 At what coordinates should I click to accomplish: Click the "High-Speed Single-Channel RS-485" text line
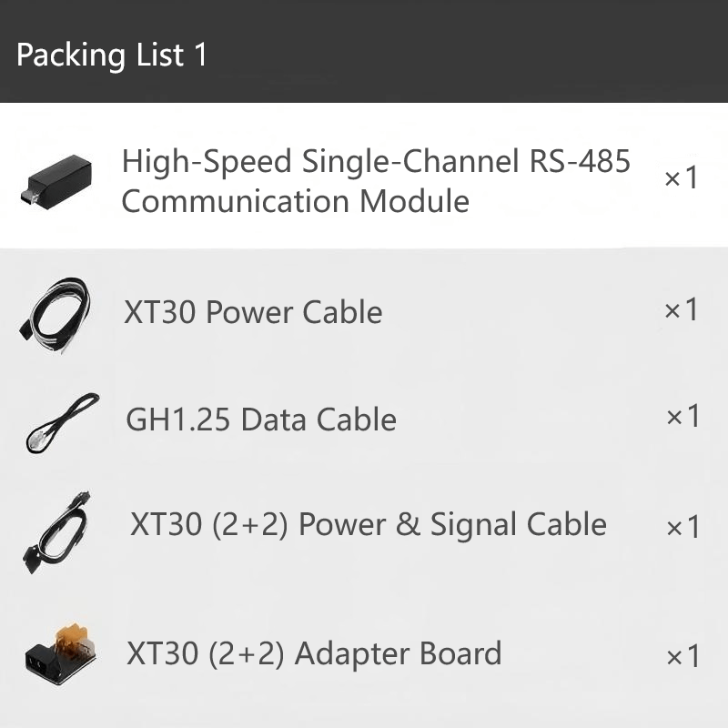point(376,162)
